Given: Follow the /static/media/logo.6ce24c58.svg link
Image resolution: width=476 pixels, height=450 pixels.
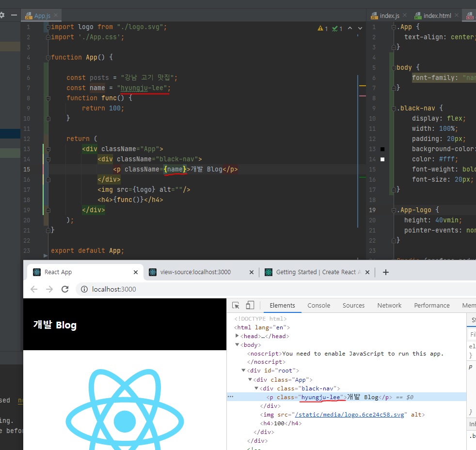Looking at the screenshot, I should point(349,415).
